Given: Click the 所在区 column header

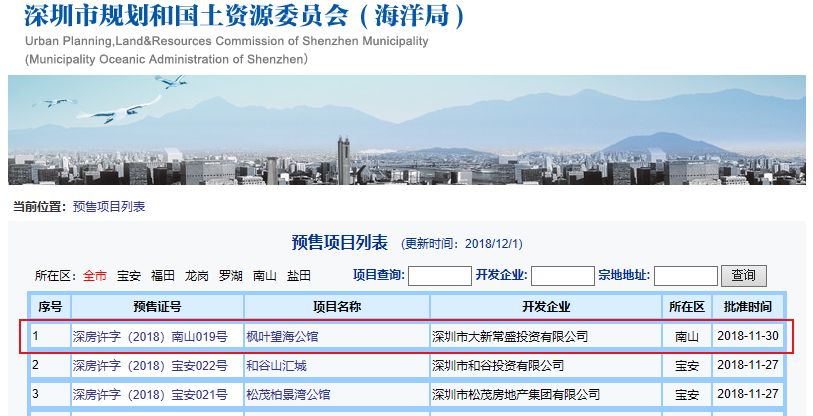Looking at the screenshot, I should [687, 307].
